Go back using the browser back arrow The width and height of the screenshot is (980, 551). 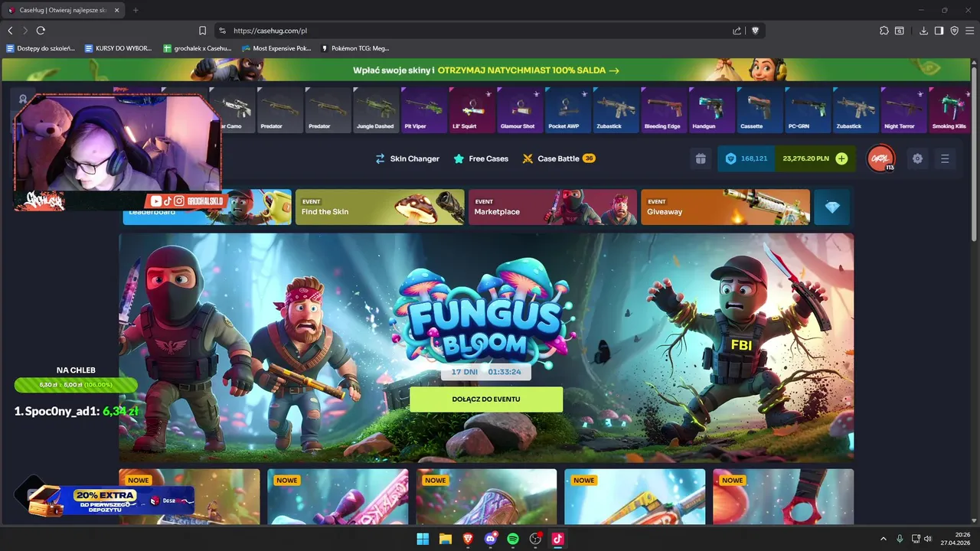click(10, 31)
